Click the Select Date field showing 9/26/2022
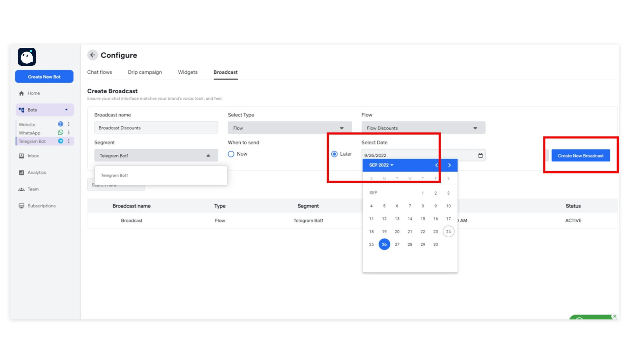Screen dimensions: 629x364 coord(423,155)
